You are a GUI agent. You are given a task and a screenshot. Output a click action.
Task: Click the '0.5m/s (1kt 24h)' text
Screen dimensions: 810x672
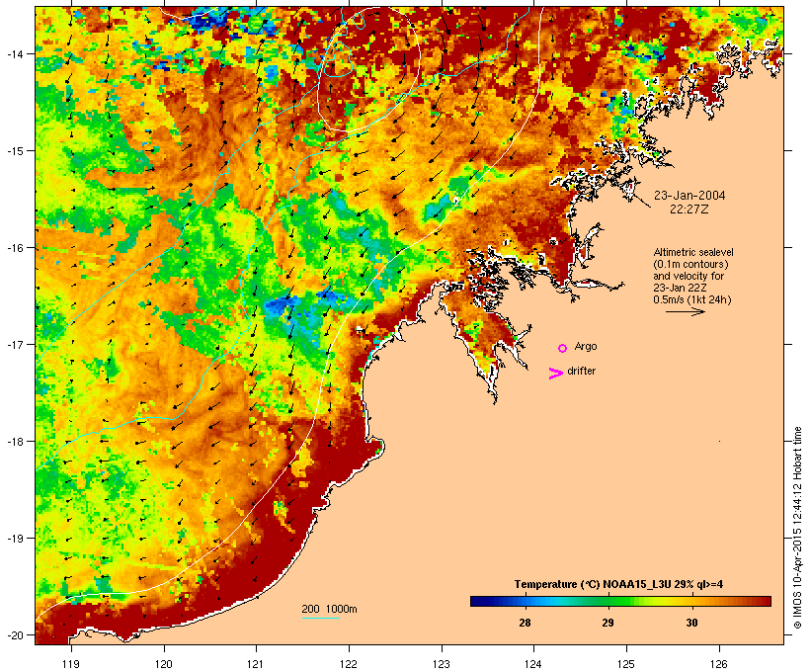click(x=692, y=299)
